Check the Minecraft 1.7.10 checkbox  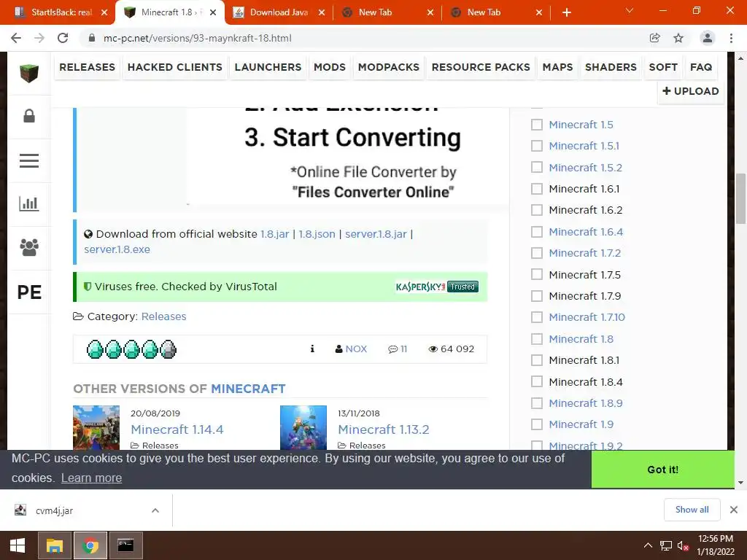pyautogui.click(x=537, y=317)
